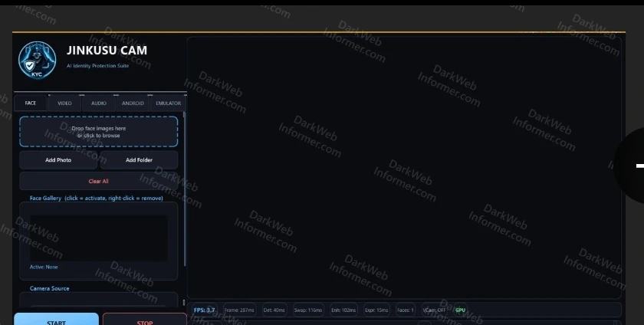Click inside the empty Face Gallery box
The height and width of the screenshot is (325, 644).
(99, 238)
